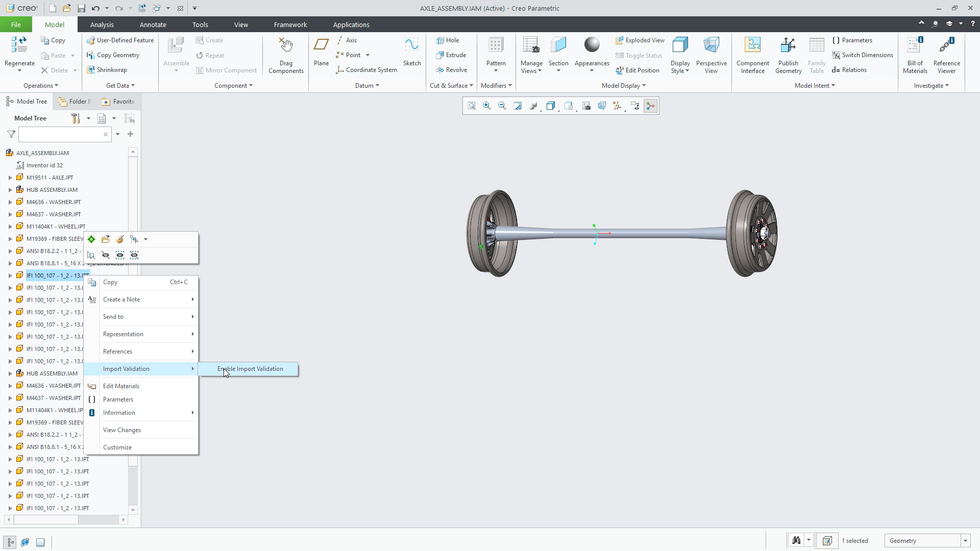Screen dimensions: 980x551
Task: Click the Regenerate icon
Action: click(19, 45)
